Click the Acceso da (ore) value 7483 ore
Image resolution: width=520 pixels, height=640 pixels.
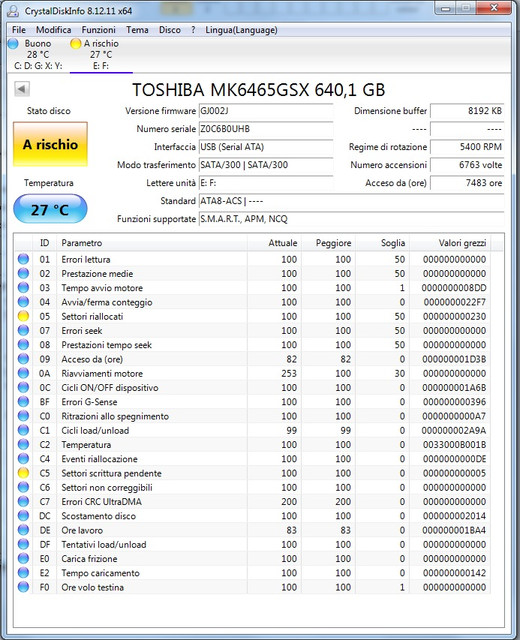coord(467,183)
